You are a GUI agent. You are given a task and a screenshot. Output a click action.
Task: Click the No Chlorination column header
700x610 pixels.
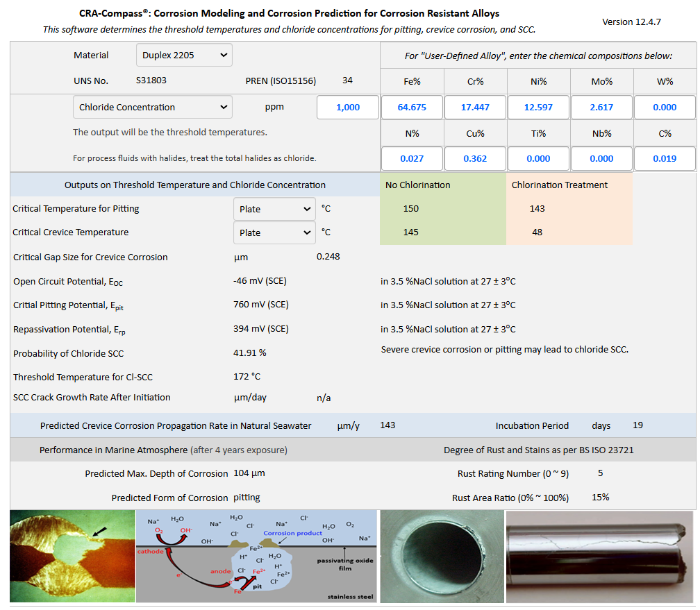(x=418, y=185)
